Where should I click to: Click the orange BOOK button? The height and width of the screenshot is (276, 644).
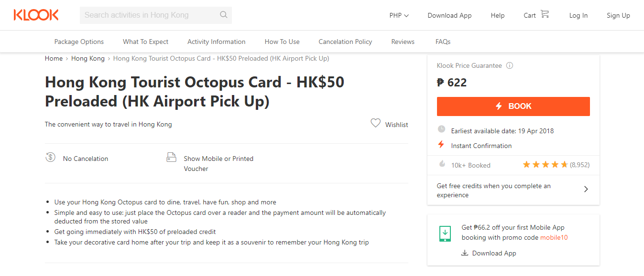click(513, 106)
